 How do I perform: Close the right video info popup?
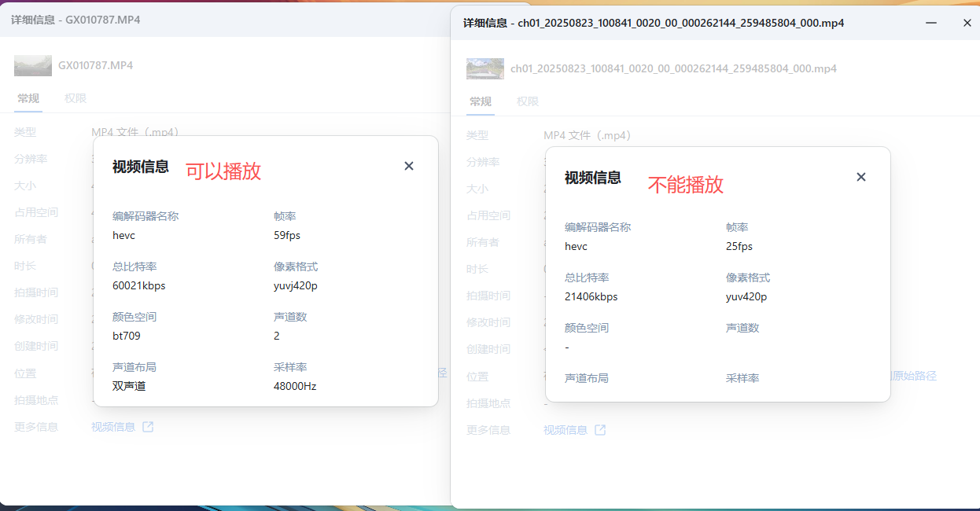coord(861,177)
